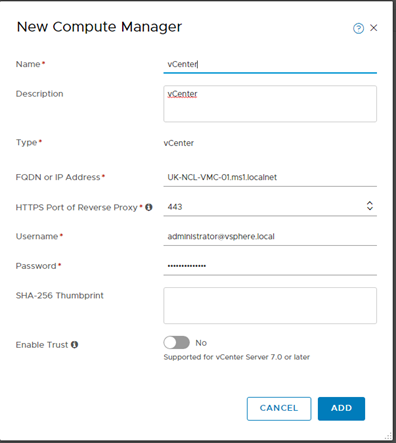This screenshot has width=396, height=443.
Task: Click the Username field
Action: (x=270, y=237)
